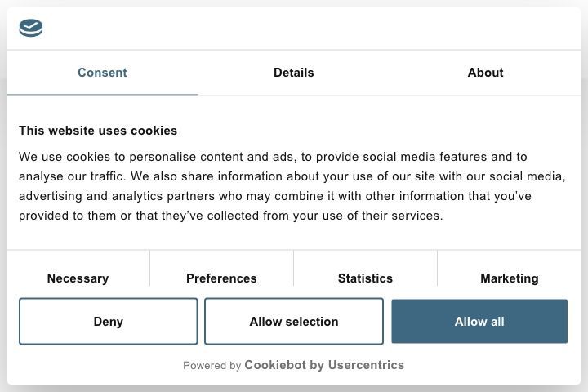
Task: Open the About tab
Action: [485, 73]
